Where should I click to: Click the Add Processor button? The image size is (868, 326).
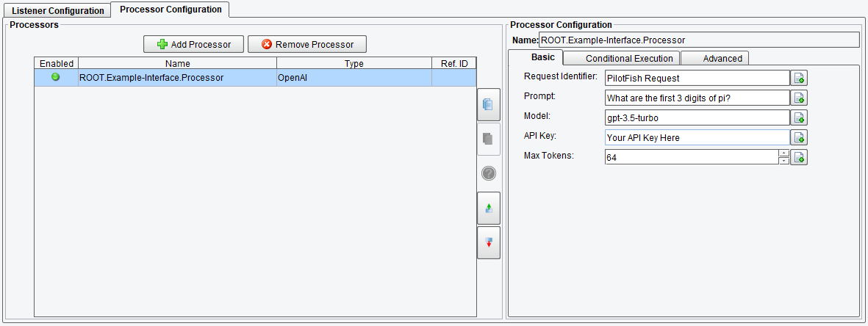194,44
